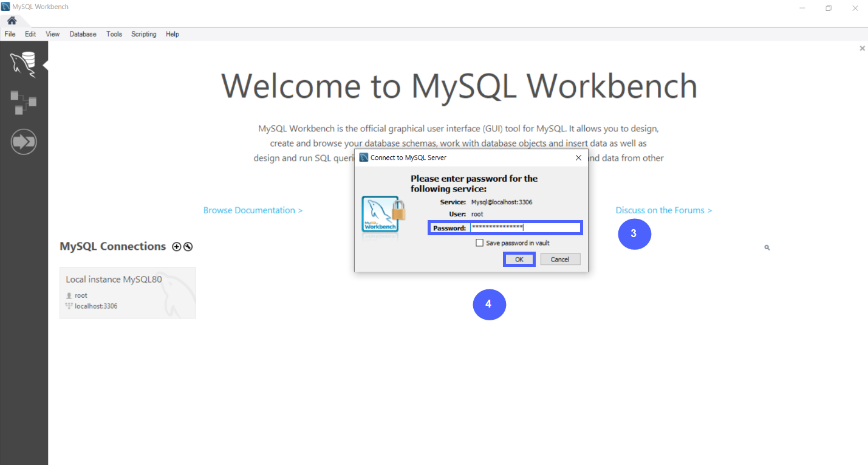The image size is (868, 465).
Task: Add a new MySQL connection with plus icon
Action: click(176, 246)
